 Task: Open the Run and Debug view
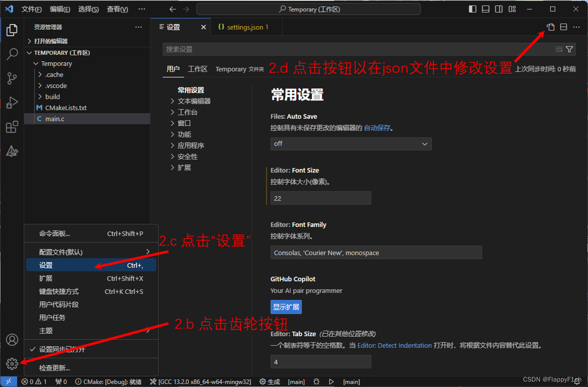pos(12,102)
